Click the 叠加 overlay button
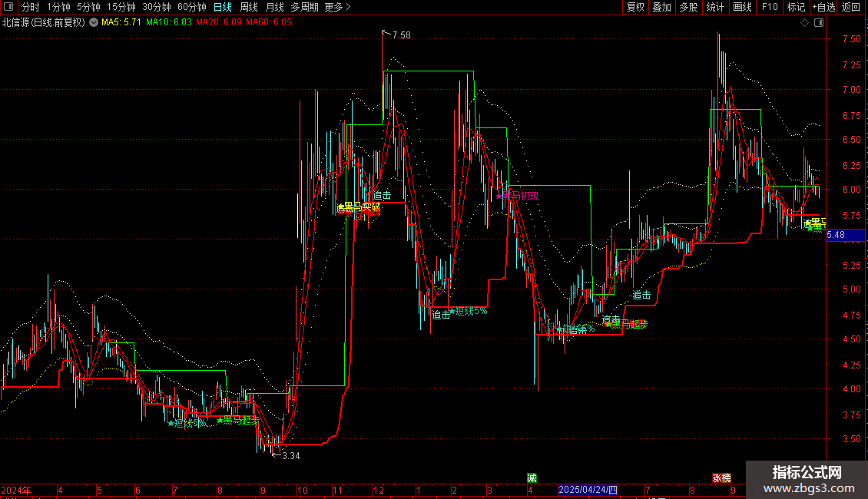 click(x=661, y=7)
